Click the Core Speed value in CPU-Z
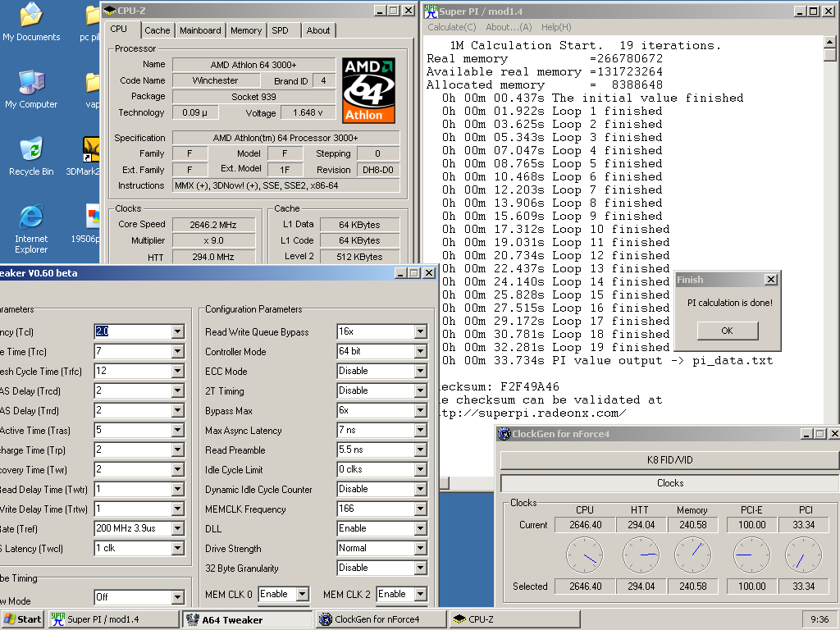The width and height of the screenshot is (840, 630). 213,225
